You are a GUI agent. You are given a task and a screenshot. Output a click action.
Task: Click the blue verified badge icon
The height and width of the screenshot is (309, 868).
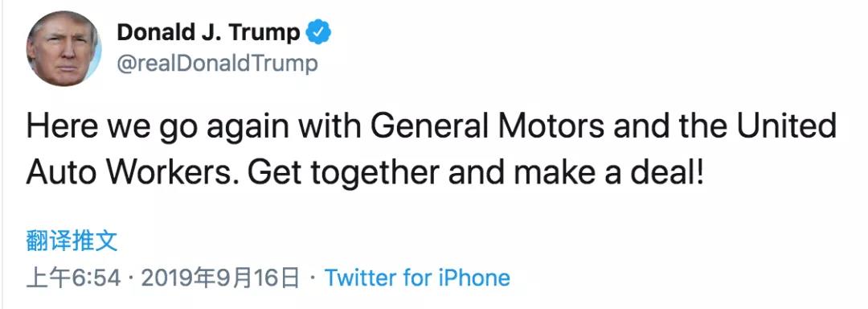318,32
